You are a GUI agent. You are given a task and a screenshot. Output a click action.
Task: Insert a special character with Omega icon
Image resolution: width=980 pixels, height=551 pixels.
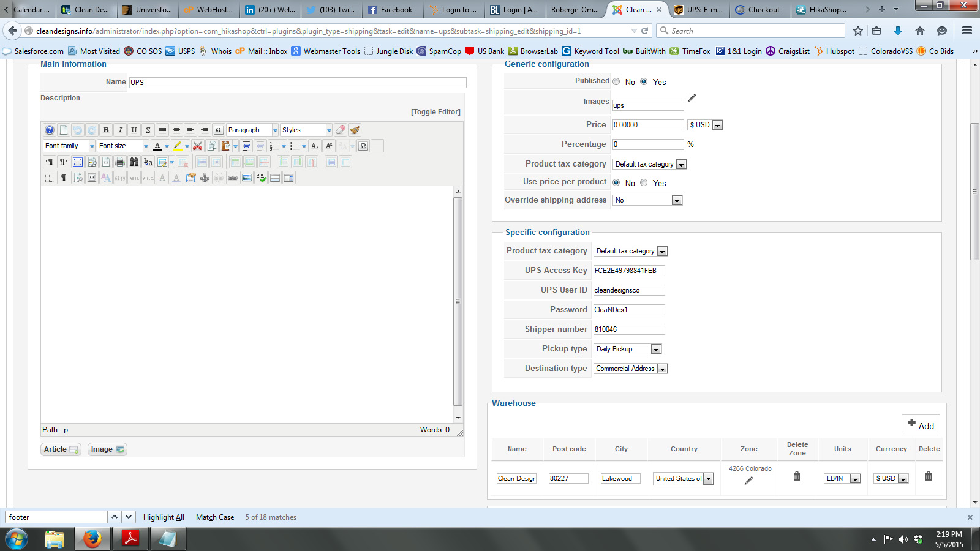pos(363,146)
